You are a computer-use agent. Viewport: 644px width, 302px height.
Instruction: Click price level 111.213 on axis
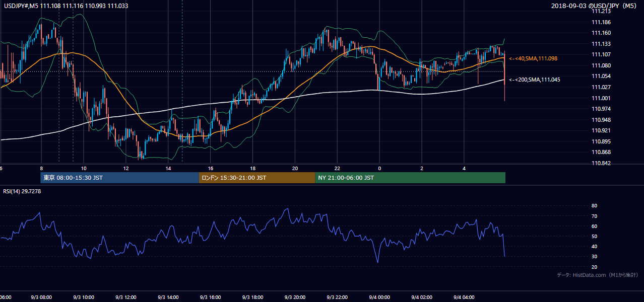(602, 11)
